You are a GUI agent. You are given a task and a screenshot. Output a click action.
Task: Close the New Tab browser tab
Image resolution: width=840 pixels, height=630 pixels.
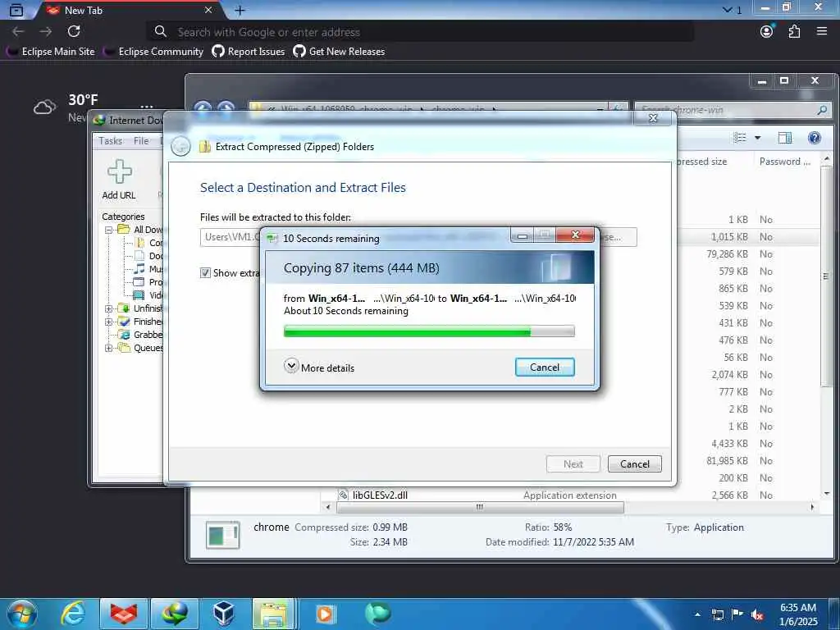[208, 10]
